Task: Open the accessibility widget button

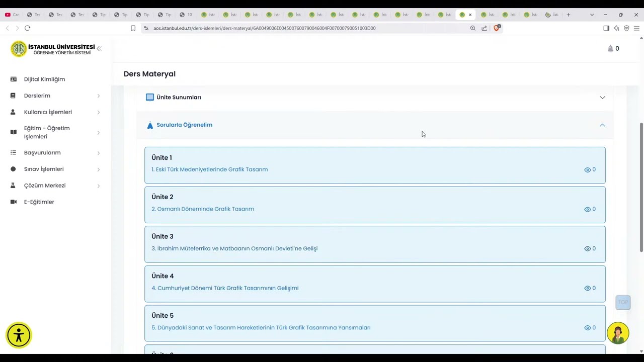Action: point(19,335)
